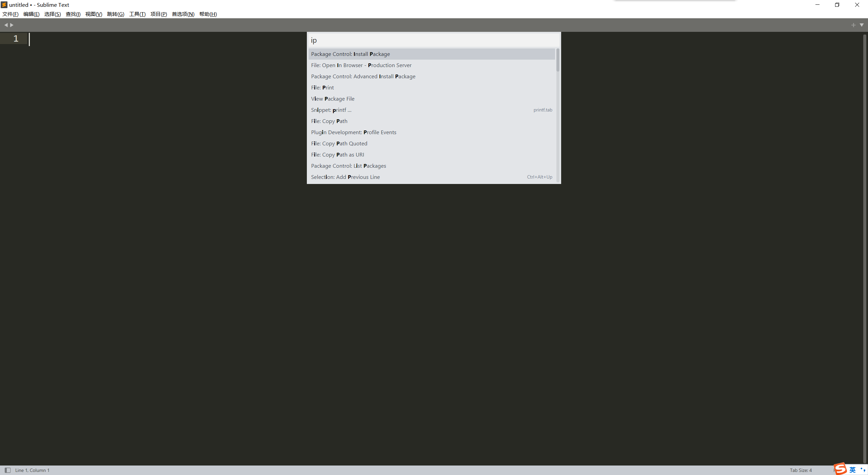Click the new tab plus icon
Image resolution: width=868 pixels, height=475 pixels.
(x=853, y=25)
